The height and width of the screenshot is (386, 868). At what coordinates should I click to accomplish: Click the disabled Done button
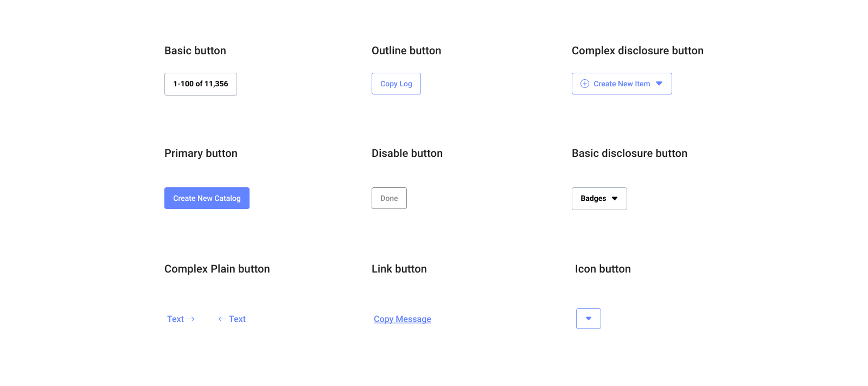point(389,198)
